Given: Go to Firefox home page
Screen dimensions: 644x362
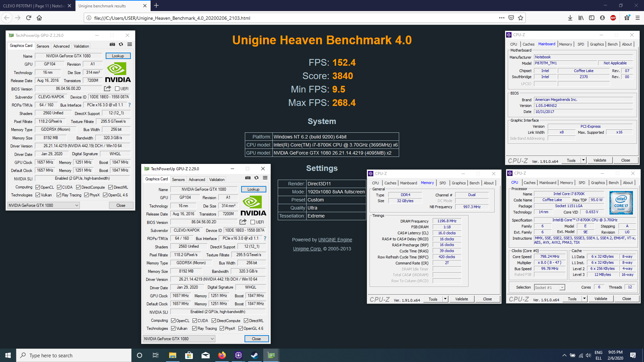Looking at the screenshot, I should click(39, 18).
